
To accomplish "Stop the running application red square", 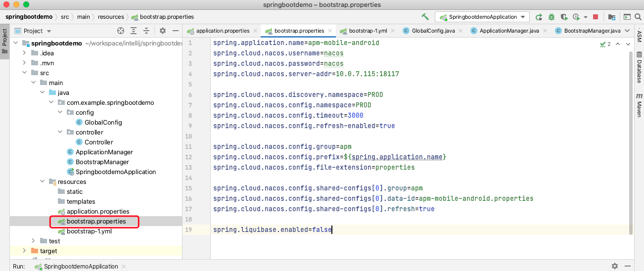I will click(x=596, y=17).
